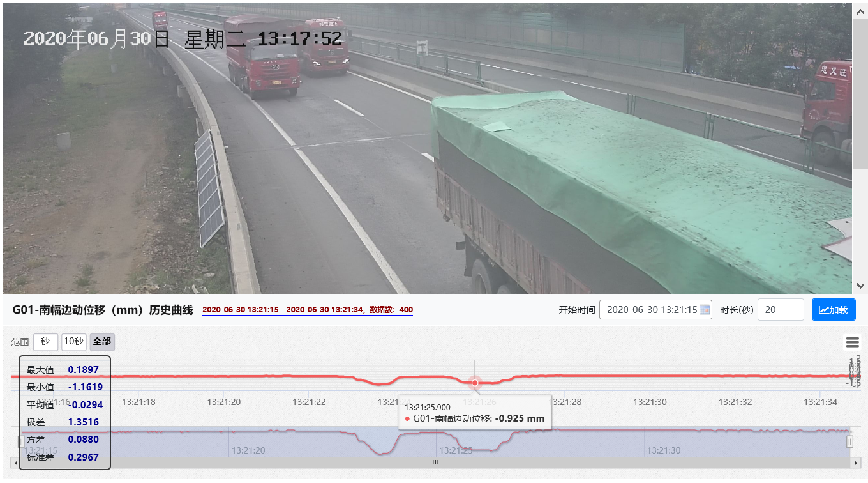Open the chart hamburger context menu
Image resolution: width=868 pixels, height=483 pixels.
click(852, 342)
